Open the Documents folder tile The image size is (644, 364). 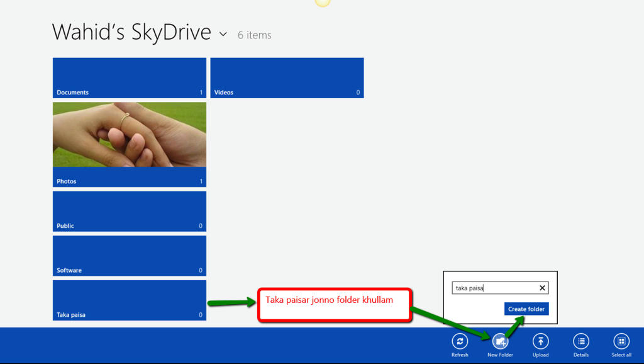tap(129, 77)
